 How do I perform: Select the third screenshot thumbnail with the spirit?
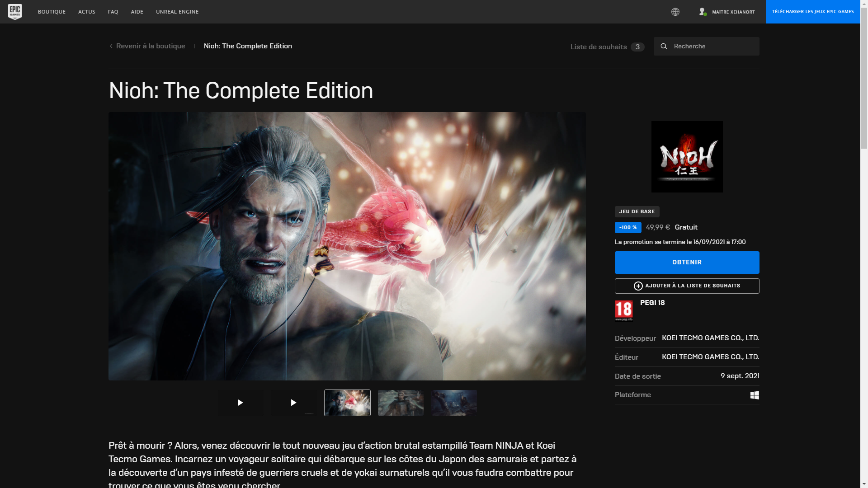(347, 403)
